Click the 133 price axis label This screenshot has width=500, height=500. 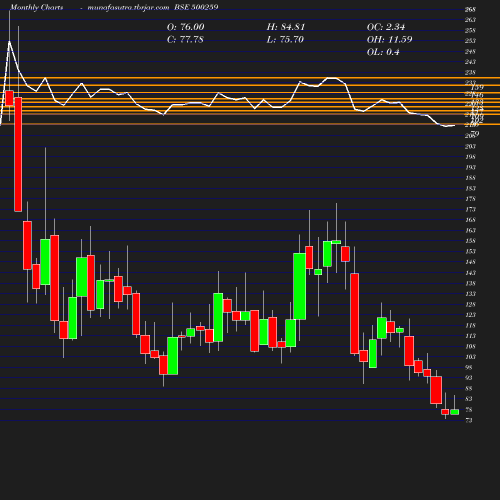tap(470, 294)
